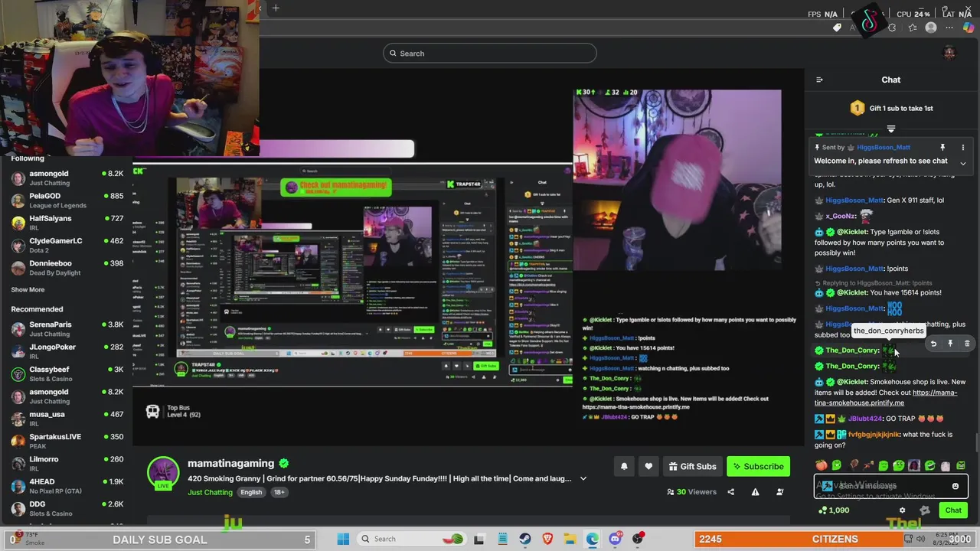Open the user profile avatar top right

[949, 53]
